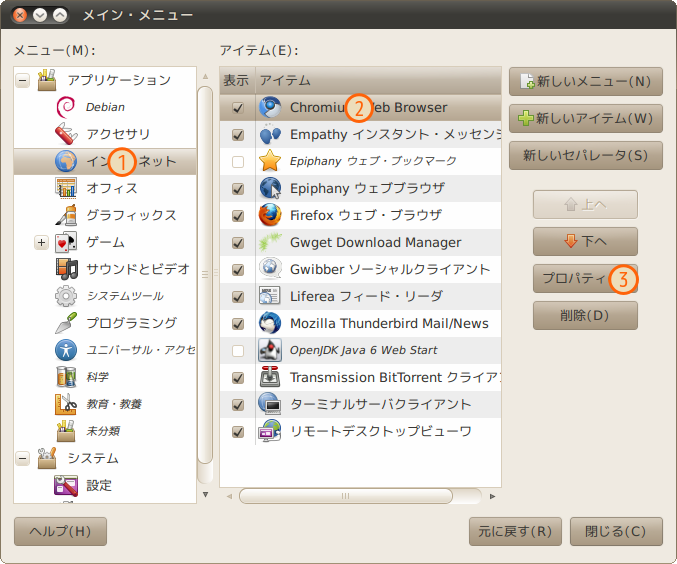Viewport: 677px width, 564px height.
Task: Click the OpenJDK Java 6 Web Start icon
Action: (270, 350)
